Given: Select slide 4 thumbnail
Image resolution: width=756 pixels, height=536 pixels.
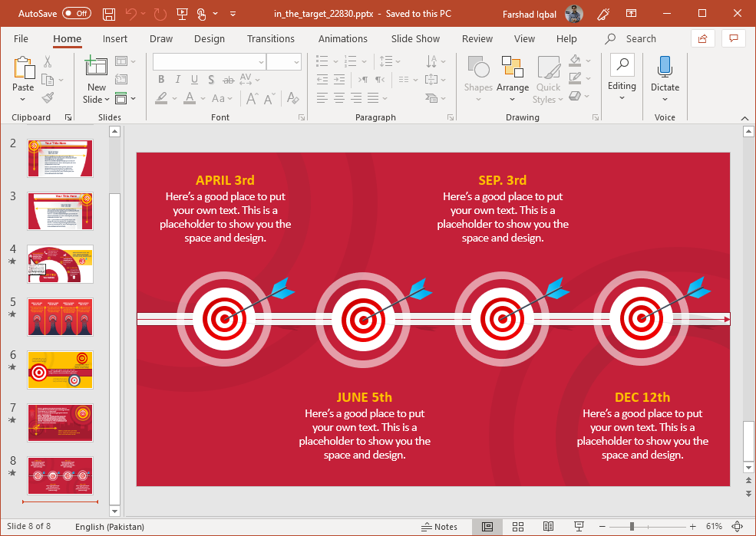Looking at the screenshot, I should pos(60,264).
